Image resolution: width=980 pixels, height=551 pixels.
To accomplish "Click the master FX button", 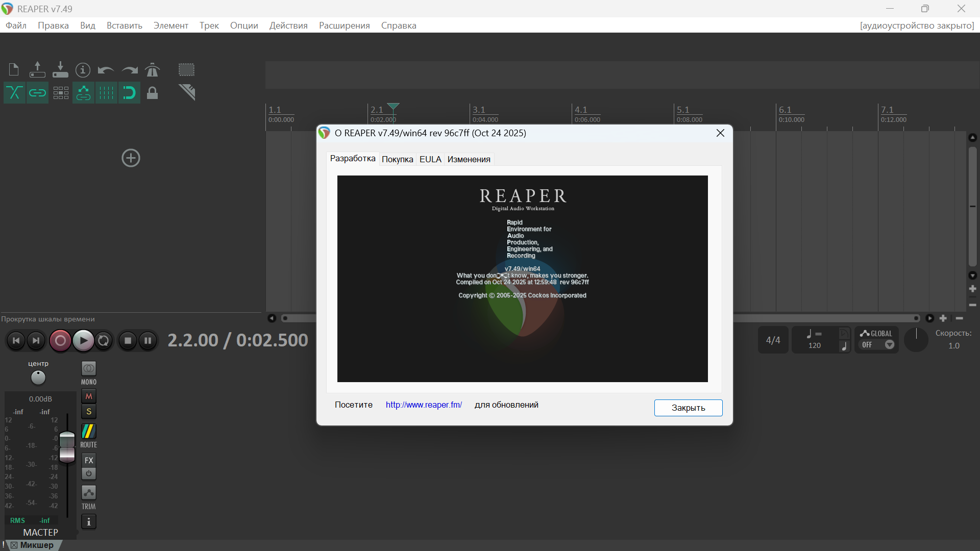I will [89, 460].
